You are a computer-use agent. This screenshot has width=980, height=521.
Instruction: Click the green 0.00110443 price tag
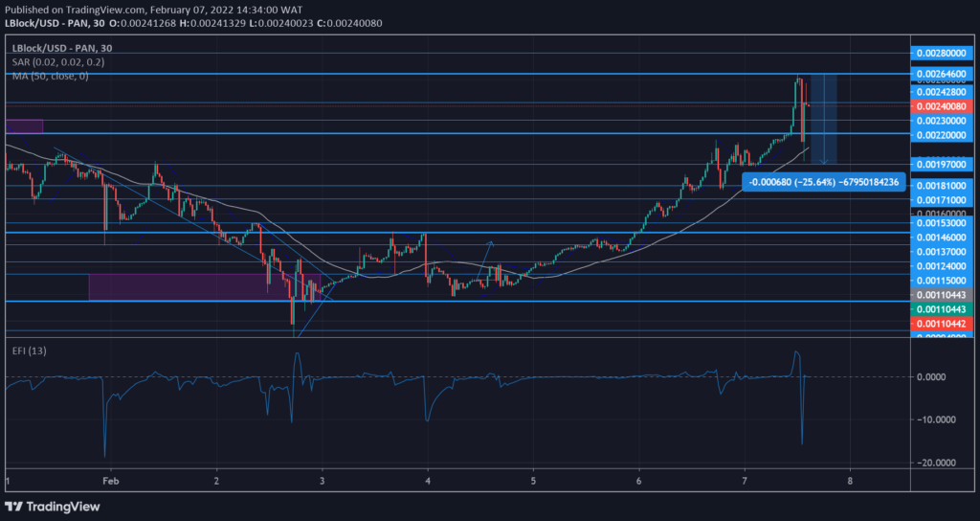[x=941, y=309]
